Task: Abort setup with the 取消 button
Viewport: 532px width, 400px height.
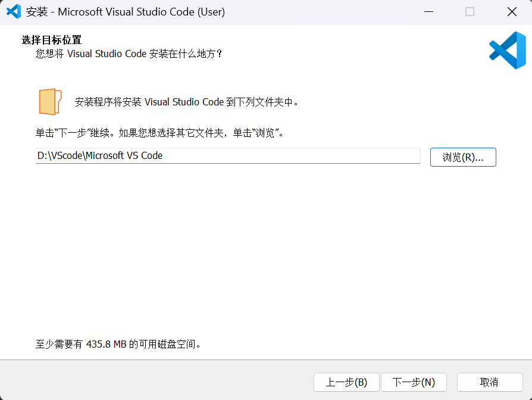Action: click(489, 382)
